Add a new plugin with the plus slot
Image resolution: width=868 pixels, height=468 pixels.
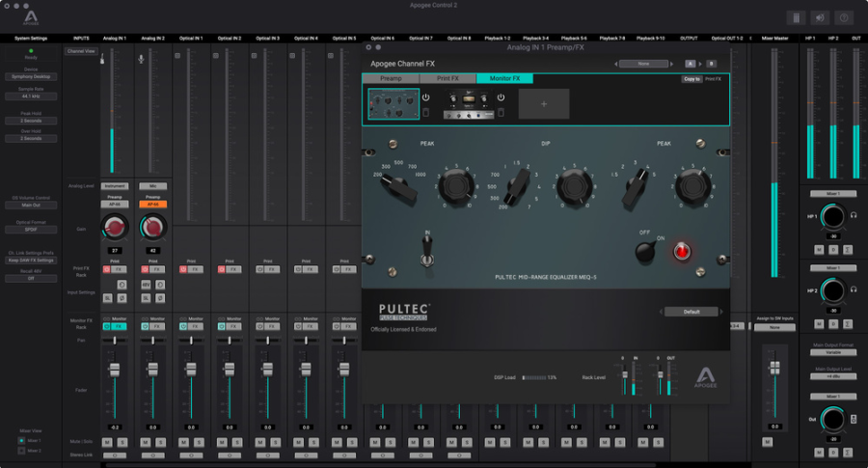[x=544, y=103]
